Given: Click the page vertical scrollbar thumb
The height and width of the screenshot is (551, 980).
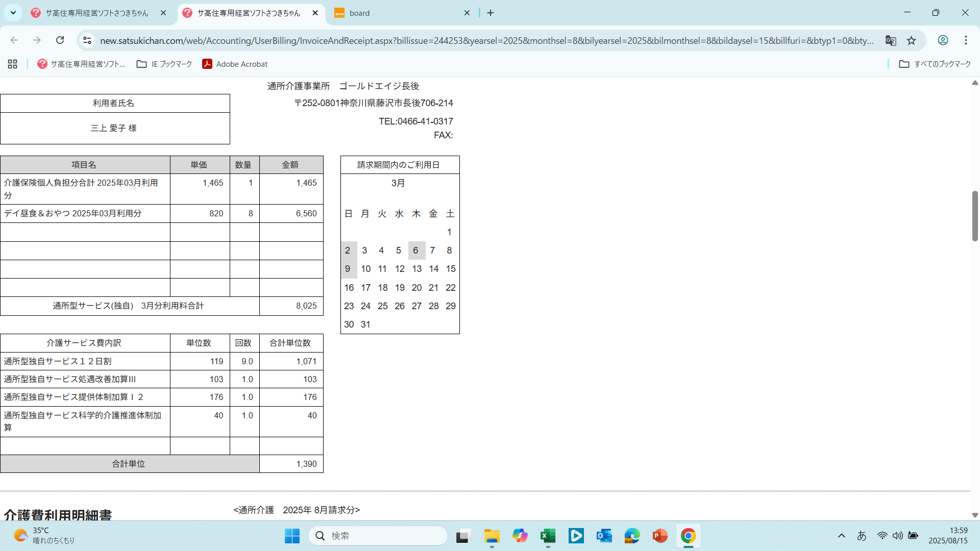Looking at the screenshot, I should point(974,215).
